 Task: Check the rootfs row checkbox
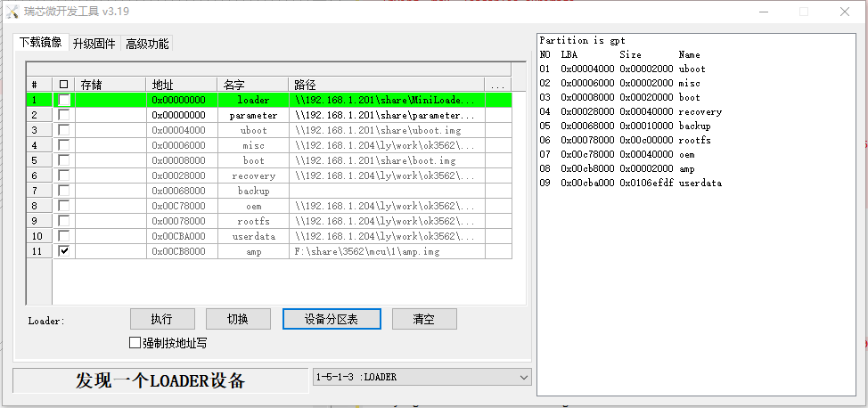[65, 221]
